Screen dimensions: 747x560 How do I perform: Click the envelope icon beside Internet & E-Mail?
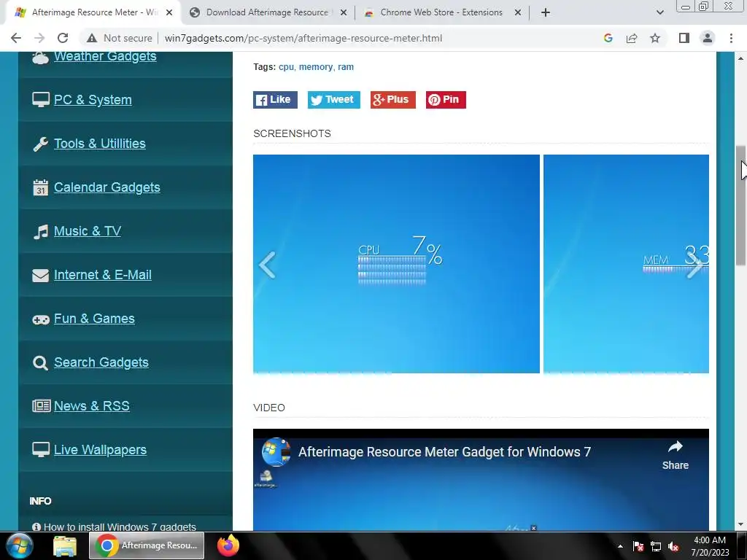pos(41,275)
